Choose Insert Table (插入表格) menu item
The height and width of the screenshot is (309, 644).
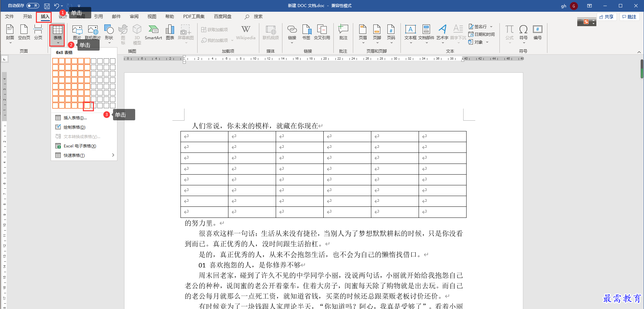point(84,118)
